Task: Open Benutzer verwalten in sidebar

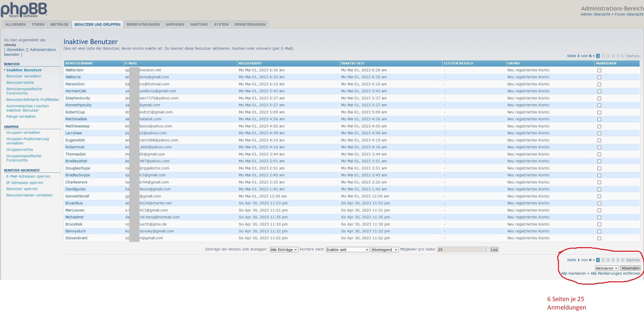Action: pos(24,76)
